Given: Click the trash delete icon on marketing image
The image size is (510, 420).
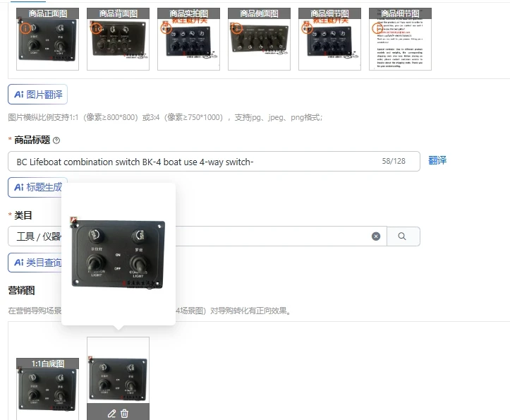Looking at the screenshot, I should pos(124,414).
